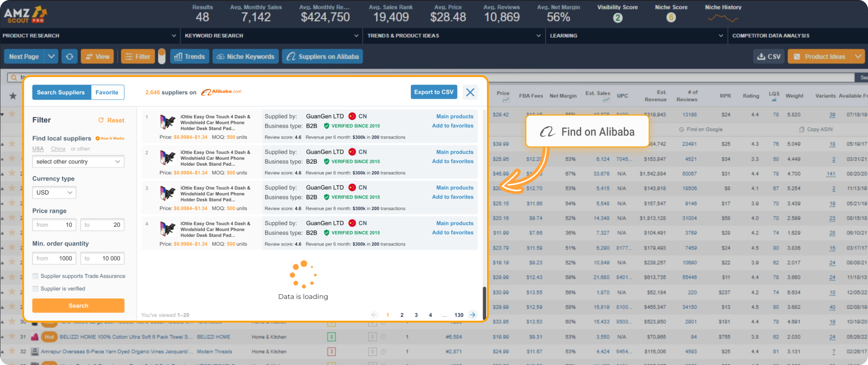The image size is (868, 365).
Task: Click the favorites star column header
Action: (x=13, y=96)
